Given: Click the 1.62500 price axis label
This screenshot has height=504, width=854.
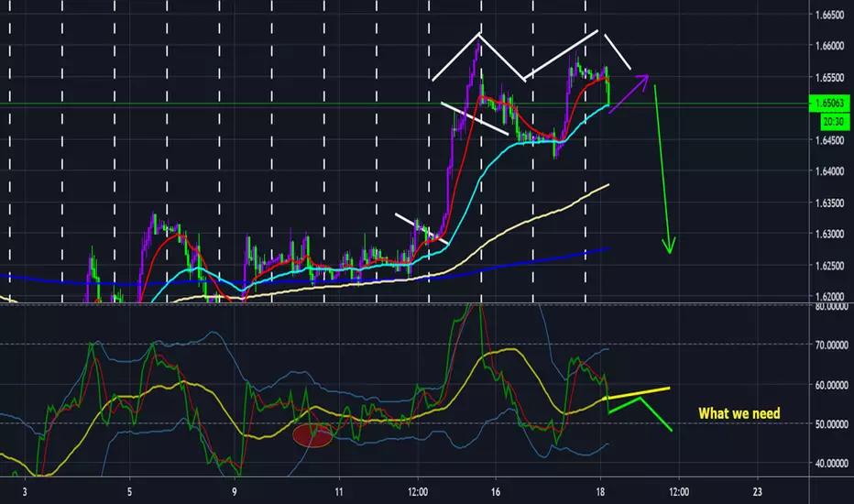Looking at the screenshot, I should [829, 266].
